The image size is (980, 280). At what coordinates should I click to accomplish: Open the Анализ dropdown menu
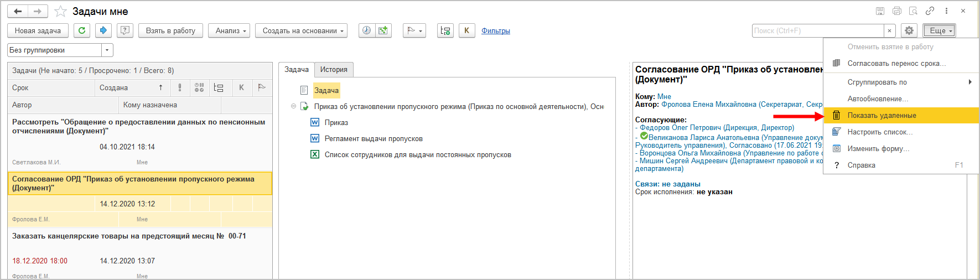229,30
